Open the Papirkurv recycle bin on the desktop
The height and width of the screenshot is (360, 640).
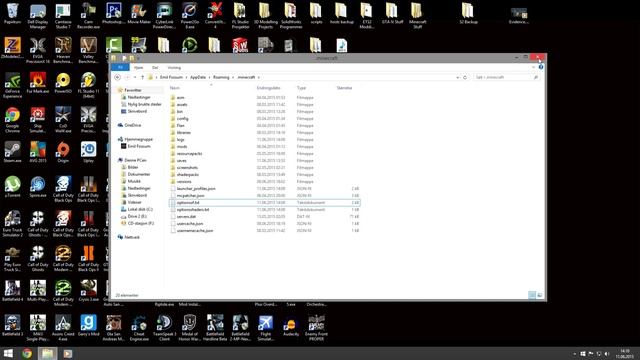tap(12, 15)
